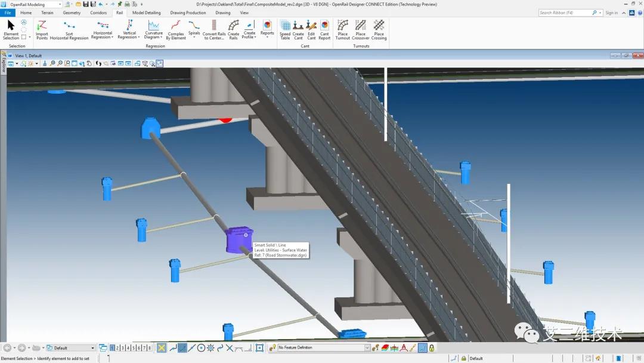
Task: Toggle the lock icon in status bar
Action: click(x=463, y=358)
